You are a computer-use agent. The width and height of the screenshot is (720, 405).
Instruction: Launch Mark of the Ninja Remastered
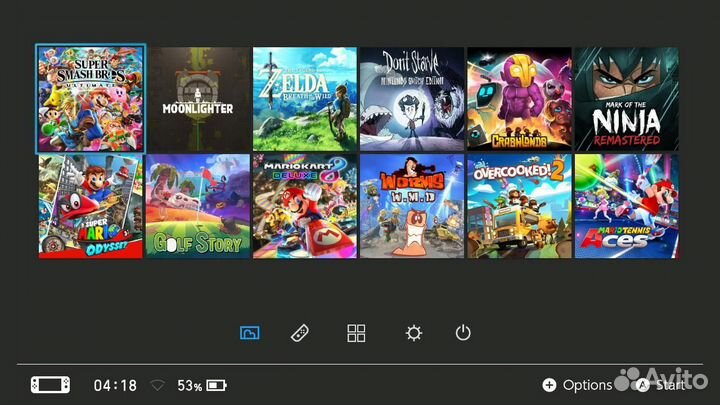[627, 99]
